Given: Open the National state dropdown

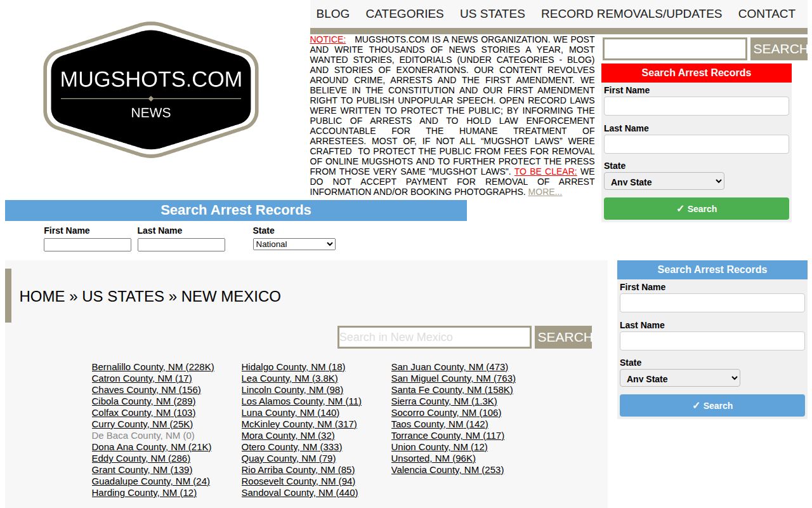Looking at the screenshot, I should point(294,244).
